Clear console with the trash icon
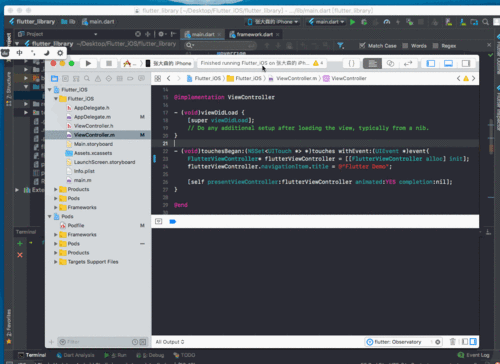 pyautogui.click(x=453, y=342)
